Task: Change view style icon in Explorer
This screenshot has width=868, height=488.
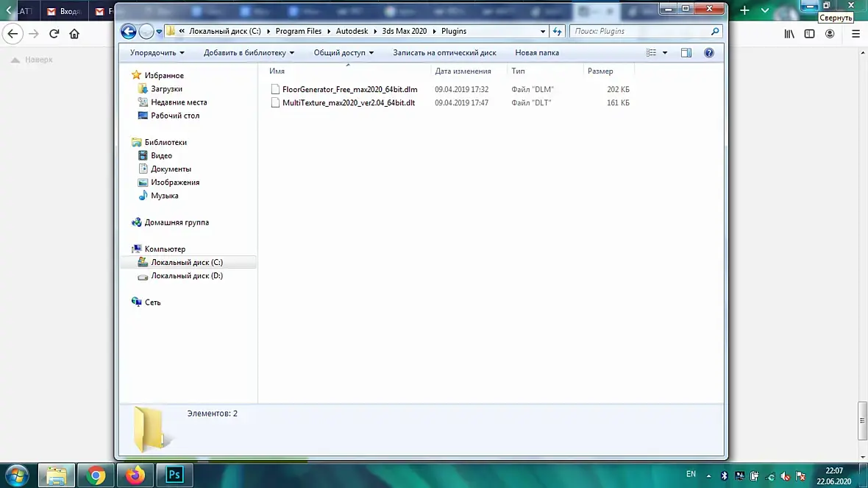Action: (x=651, y=52)
